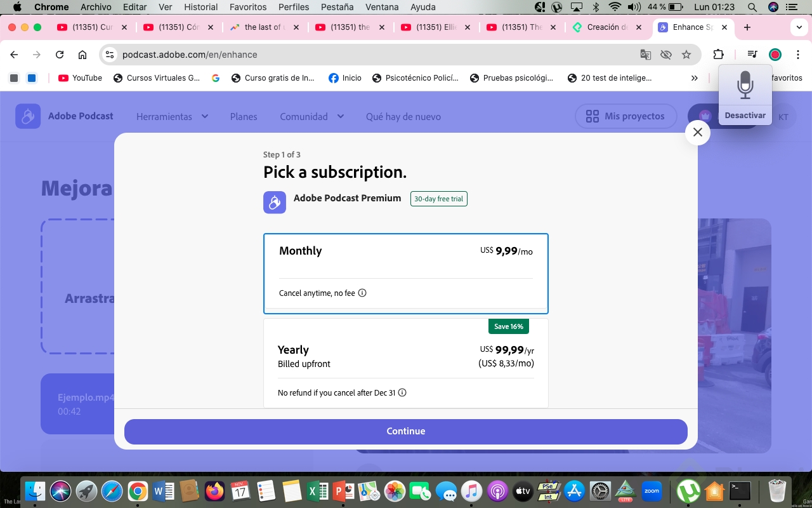The image size is (812, 508).
Task: Launch Safari from the Dock
Action: click(x=112, y=491)
